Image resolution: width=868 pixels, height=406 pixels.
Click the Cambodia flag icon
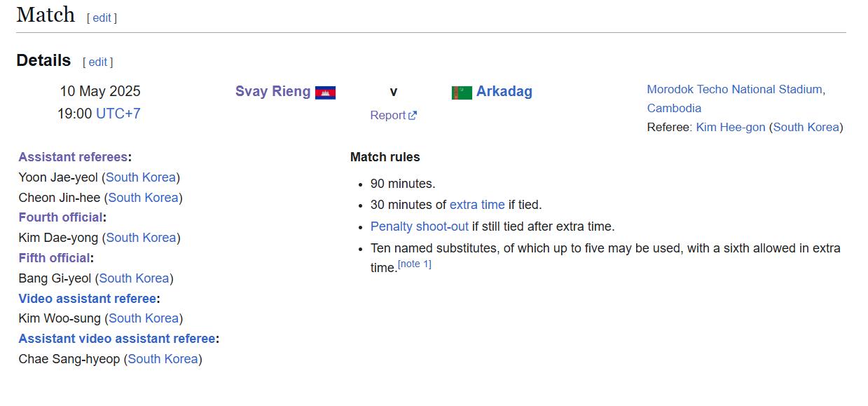pyautogui.click(x=325, y=93)
